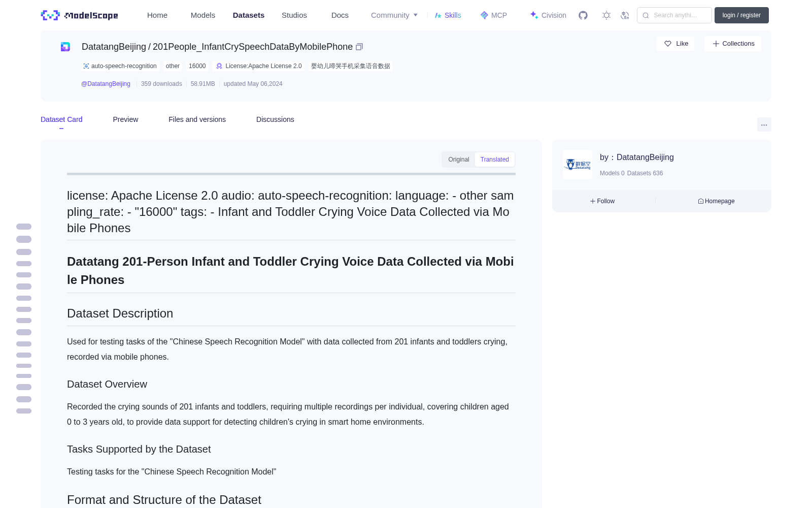
Task: Open DatatangBeijing Homepage link
Action: pos(716,201)
